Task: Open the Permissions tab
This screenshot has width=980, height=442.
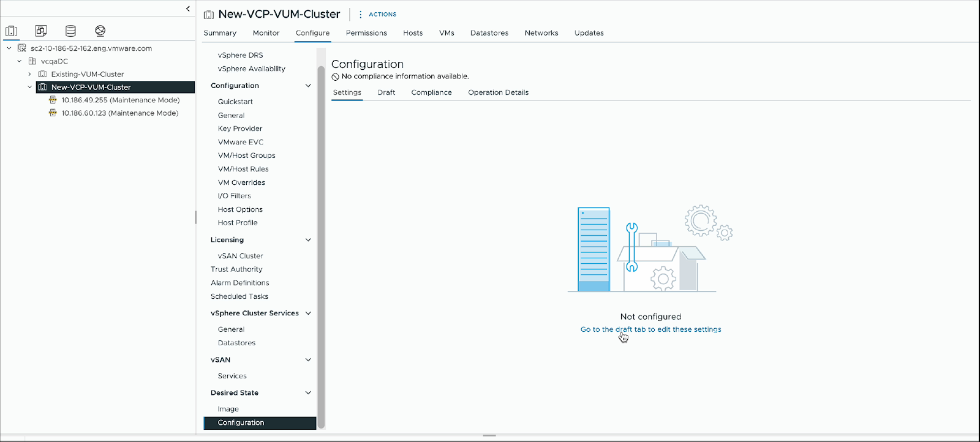Action: (366, 33)
